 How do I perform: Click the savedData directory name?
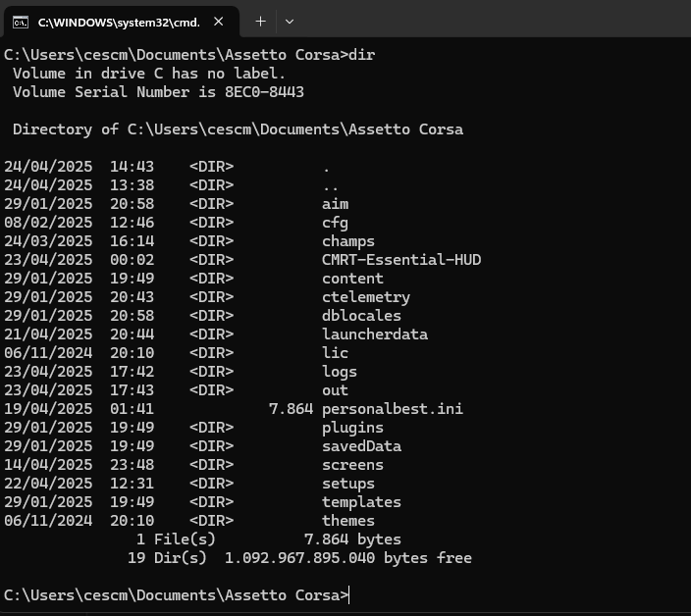361,446
